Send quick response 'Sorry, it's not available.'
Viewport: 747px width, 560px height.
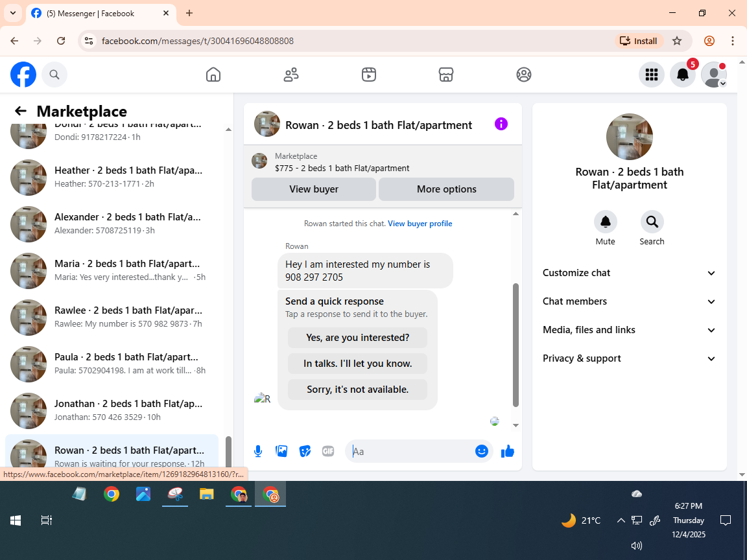[x=357, y=390]
